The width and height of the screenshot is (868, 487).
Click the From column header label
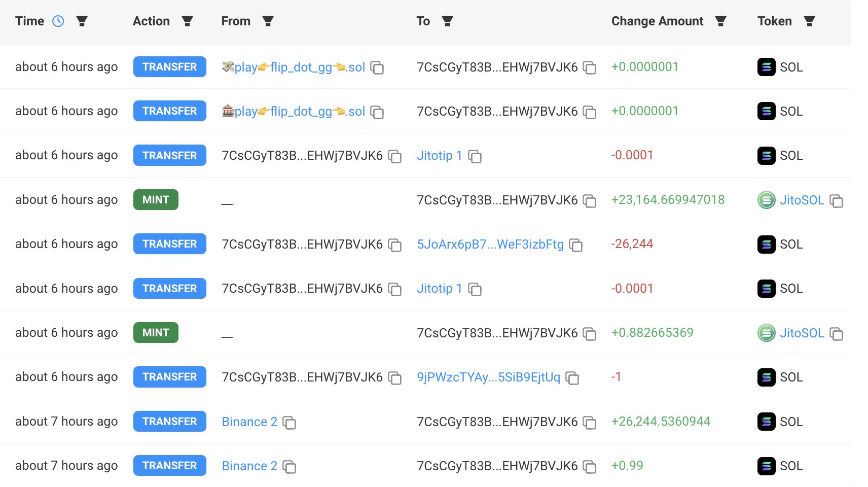click(236, 21)
